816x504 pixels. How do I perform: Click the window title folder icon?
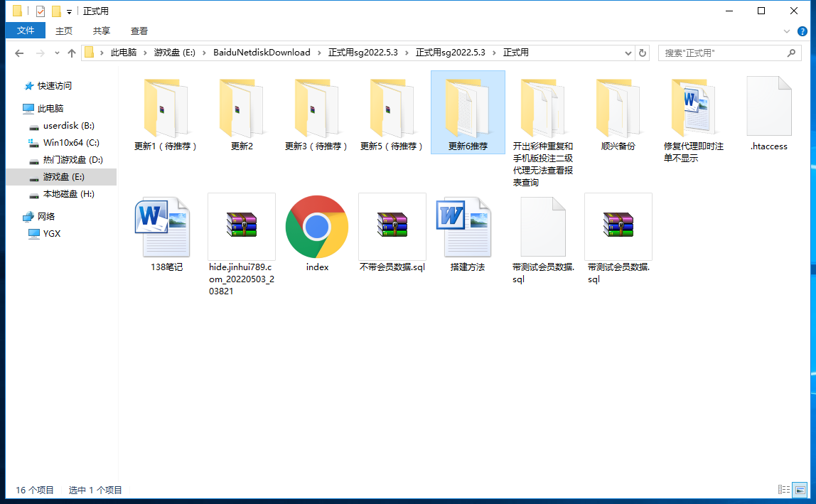click(17, 11)
